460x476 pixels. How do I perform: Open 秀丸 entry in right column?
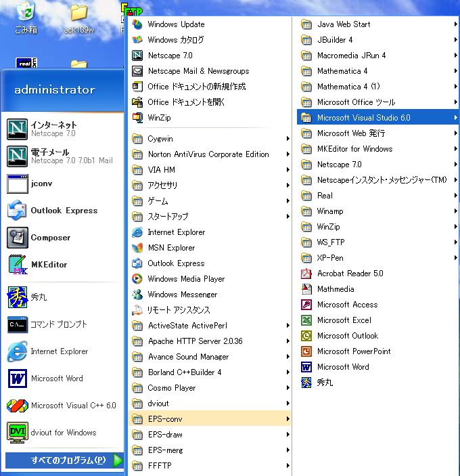[378, 383]
